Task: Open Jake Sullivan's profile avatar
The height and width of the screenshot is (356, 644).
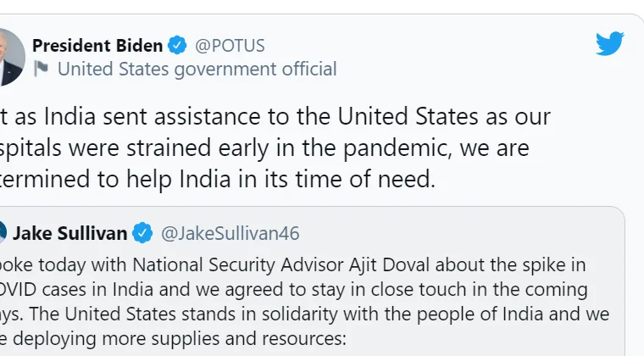Action: pos(3,232)
